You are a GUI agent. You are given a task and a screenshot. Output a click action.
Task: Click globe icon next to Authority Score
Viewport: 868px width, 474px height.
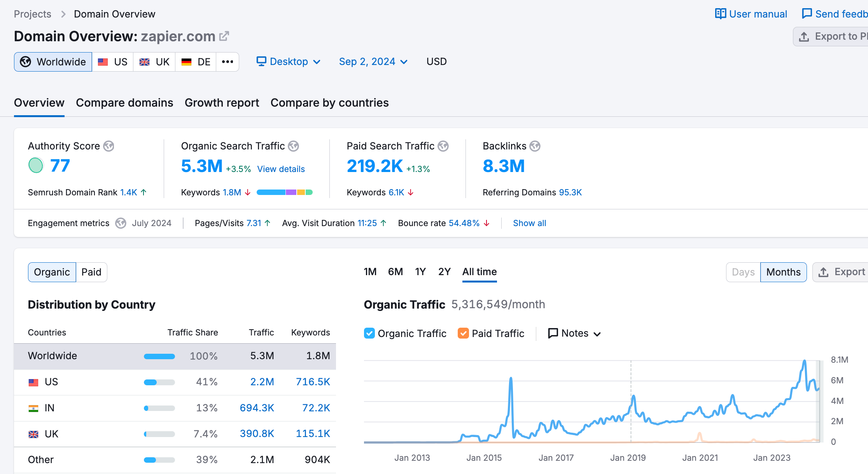(109, 146)
